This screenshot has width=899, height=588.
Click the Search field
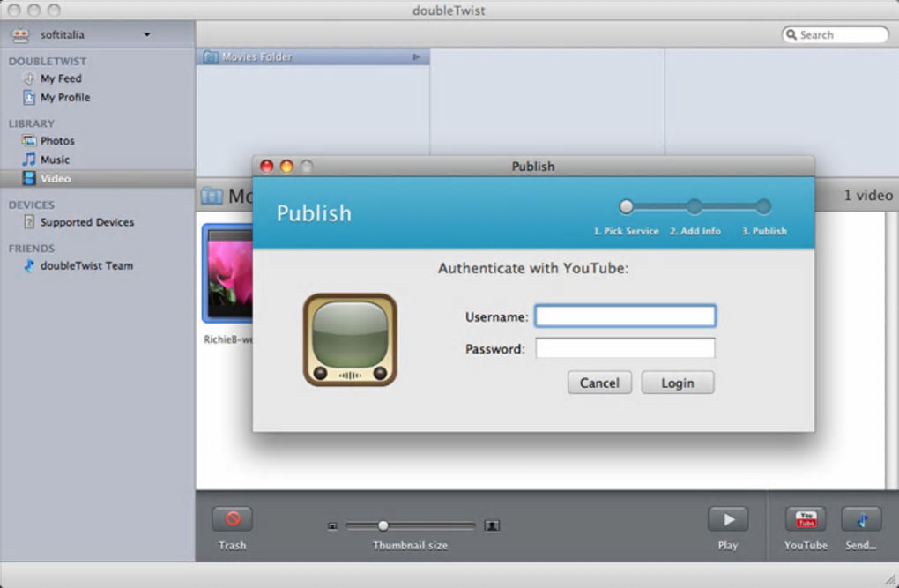coord(836,35)
